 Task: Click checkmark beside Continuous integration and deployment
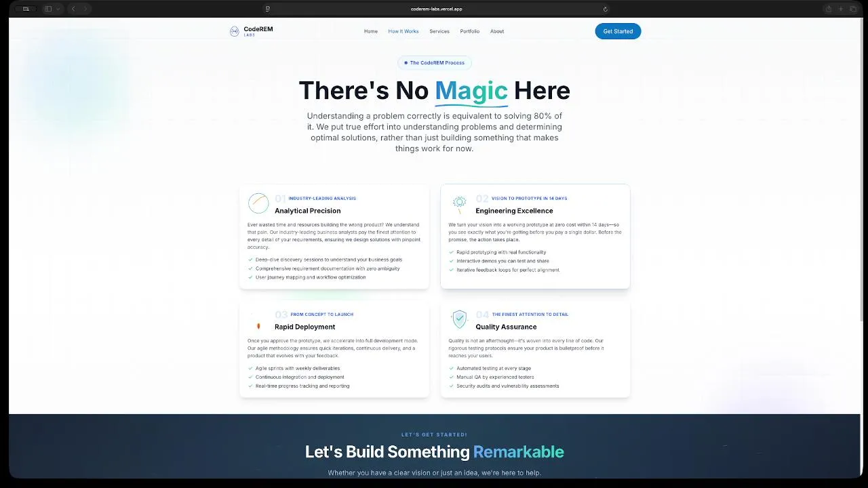tap(250, 377)
